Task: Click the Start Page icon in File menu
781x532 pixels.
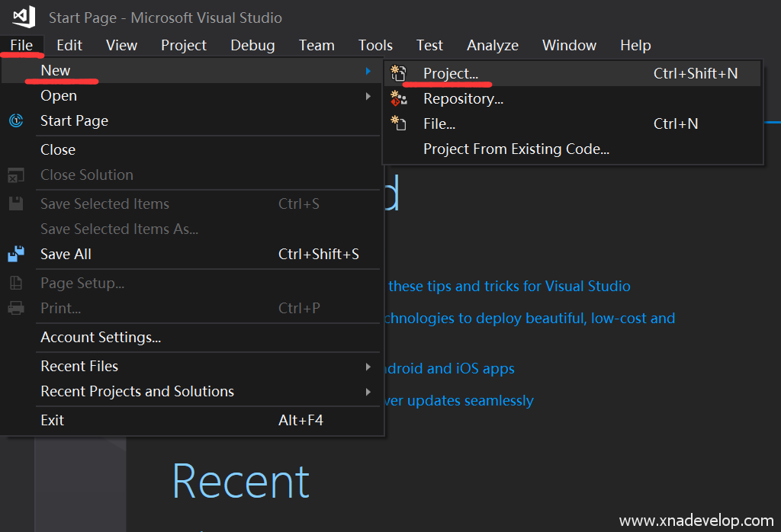Action: [x=16, y=120]
